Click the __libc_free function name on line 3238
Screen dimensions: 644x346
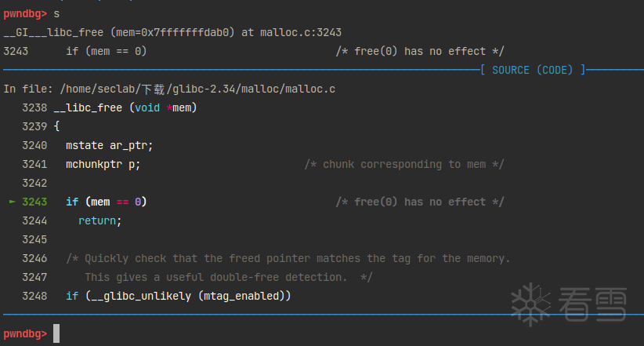(88, 107)
